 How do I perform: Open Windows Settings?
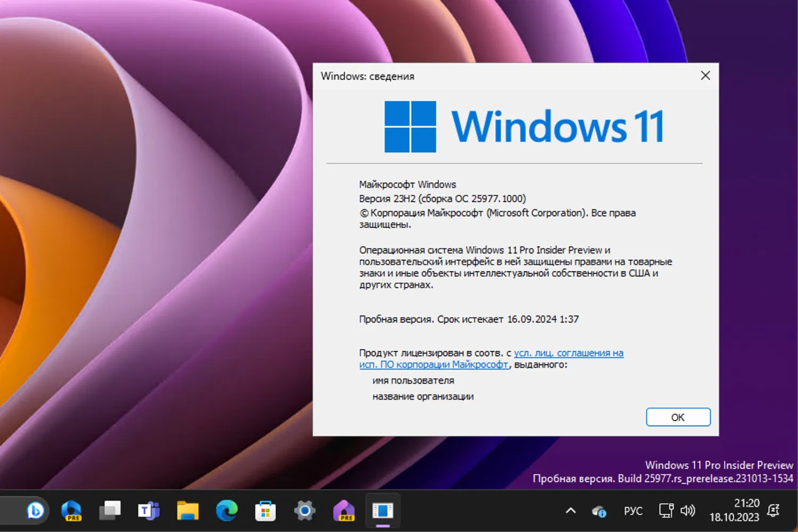coord(304,510)
